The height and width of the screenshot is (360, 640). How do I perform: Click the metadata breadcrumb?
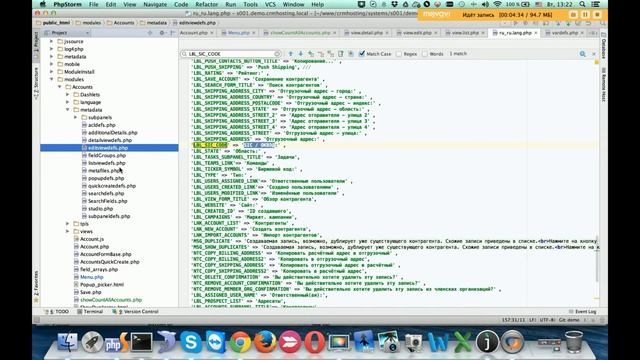pos(153,23)
